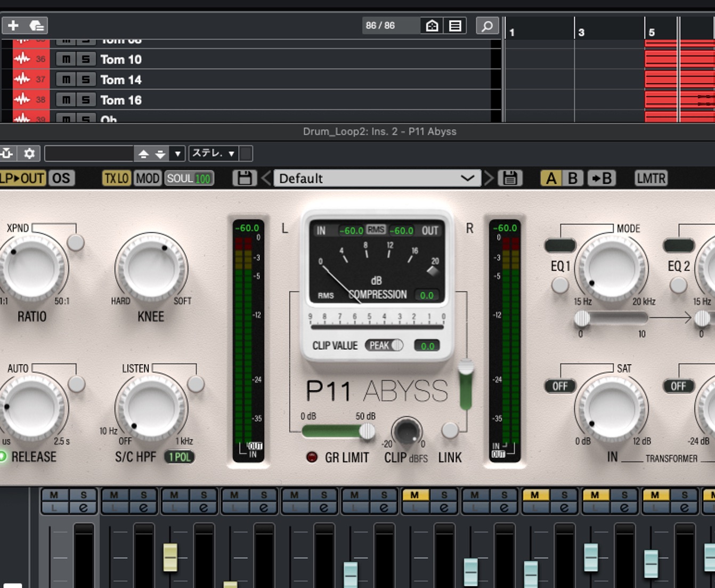Click the waveform icon of Tom 14 track
The image size is (715, 588).
pyautogui.click(x=22, y=79)
